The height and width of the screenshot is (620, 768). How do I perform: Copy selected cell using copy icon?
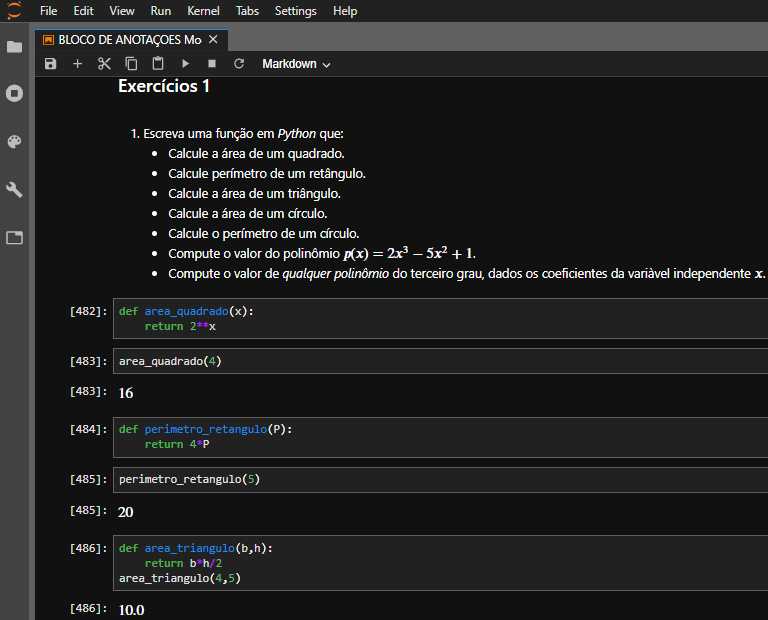click(x=131, y=64)
